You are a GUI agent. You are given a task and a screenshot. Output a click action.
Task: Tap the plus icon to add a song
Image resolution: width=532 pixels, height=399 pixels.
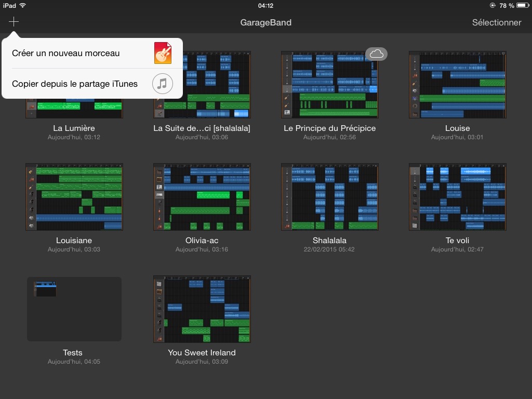pyautogui.click(x=14, y=22)
